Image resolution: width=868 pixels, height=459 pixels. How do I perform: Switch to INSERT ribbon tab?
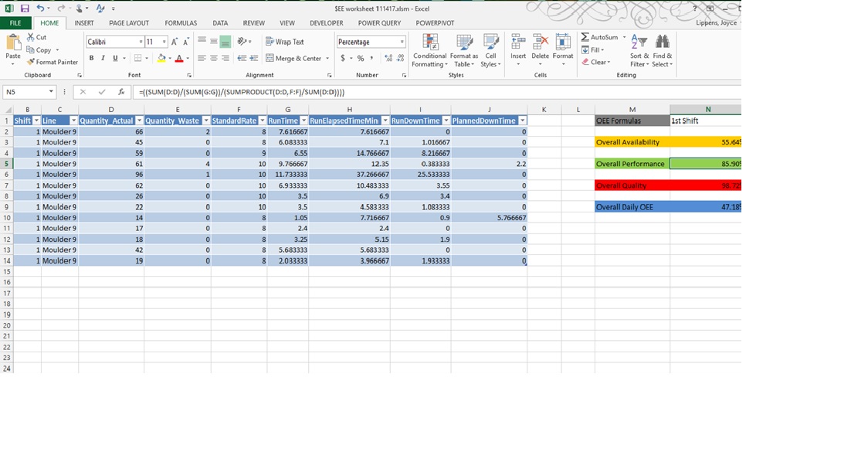84,23
